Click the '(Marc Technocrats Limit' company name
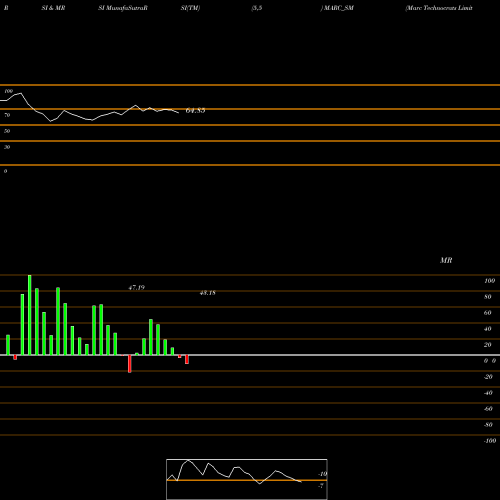Screen dimensions: 500x500 [x=439, y=8]
